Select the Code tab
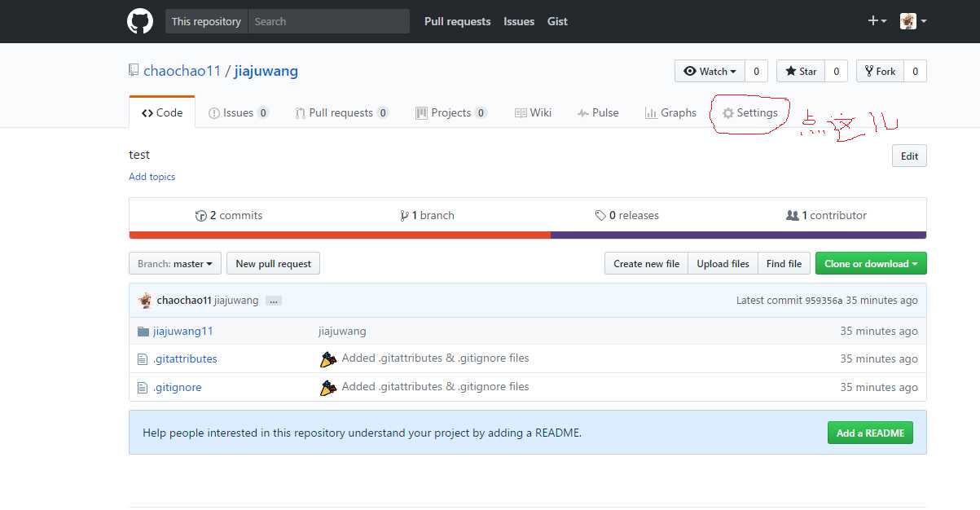The width and height of the screenshot is (980, 510). [162, 112]
